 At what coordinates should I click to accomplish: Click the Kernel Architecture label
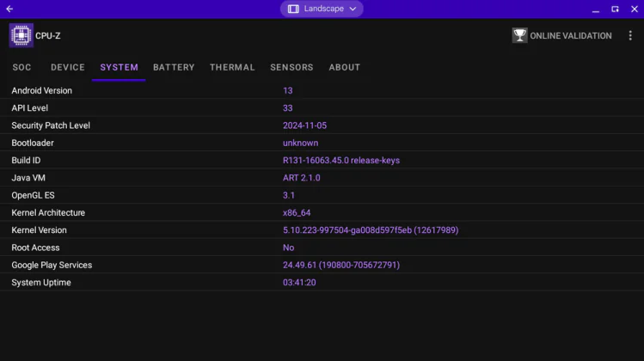[x=48, y=213]
